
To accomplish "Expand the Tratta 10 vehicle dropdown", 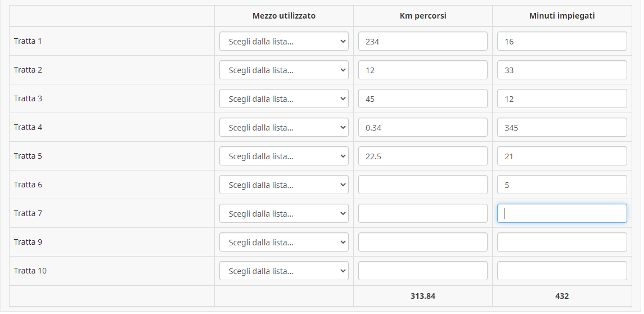I will [283, 271].
